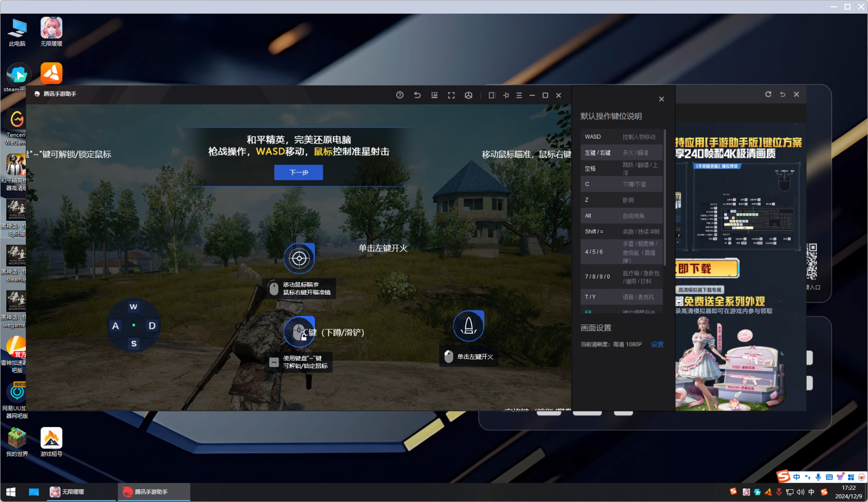Viewport: 868px width, 502px height.
Task: Select the WASD row in keymap list
Action: [x=622, y=137]
